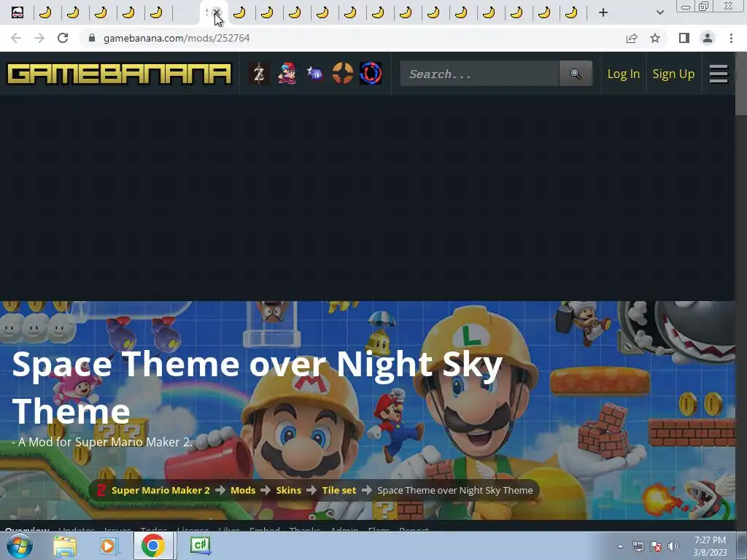
Task: Open Windows Media Player from the taskbar
Action: click(109, 545)
